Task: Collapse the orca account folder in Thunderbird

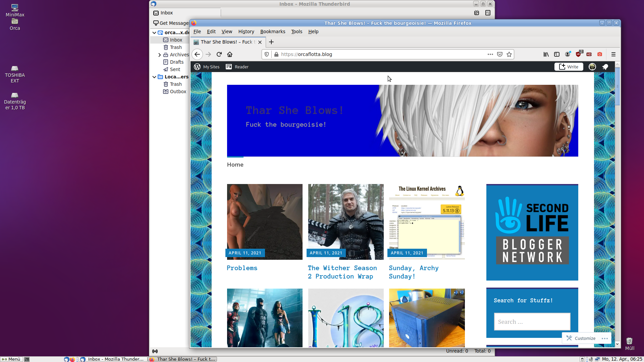Action: point(154,33)
